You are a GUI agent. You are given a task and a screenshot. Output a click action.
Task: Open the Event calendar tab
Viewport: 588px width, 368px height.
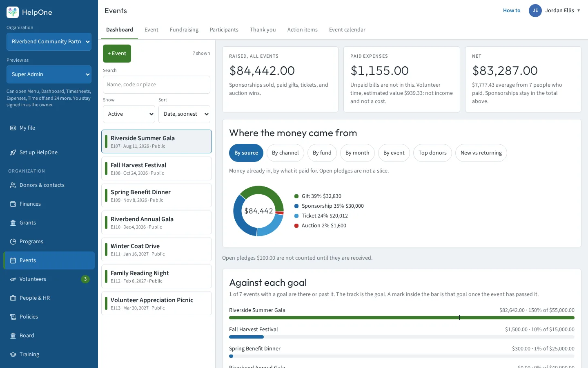click(x=347, y=30)
